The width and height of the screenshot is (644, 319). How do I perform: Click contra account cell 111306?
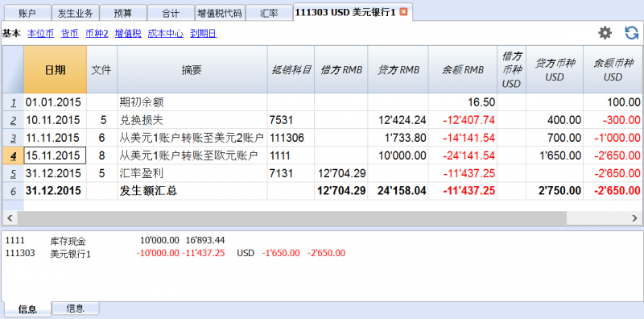point(291,138)
